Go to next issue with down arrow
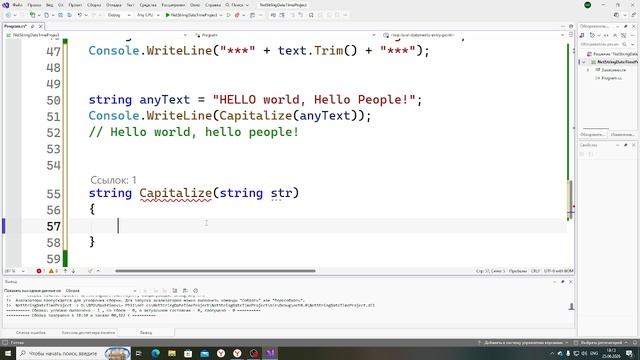 pyautogui.click(x=73, y=271)
